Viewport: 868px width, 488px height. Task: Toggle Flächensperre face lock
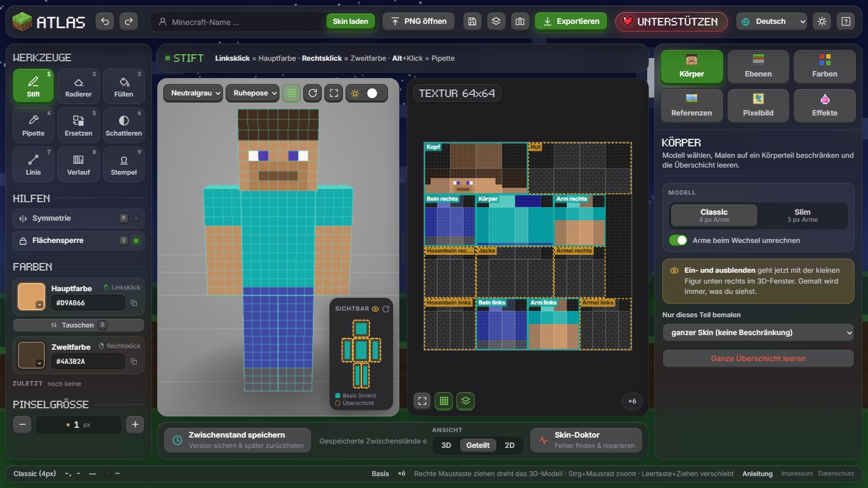(x=78, y=241)
